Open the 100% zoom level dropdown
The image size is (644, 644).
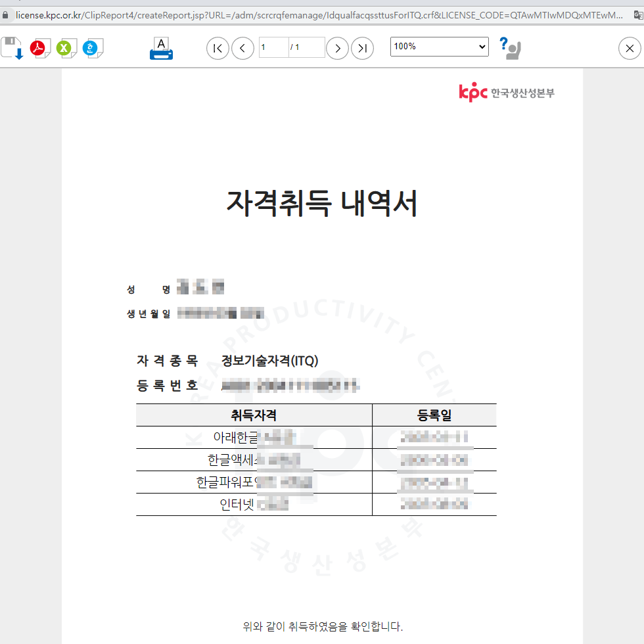coord(439,47)
